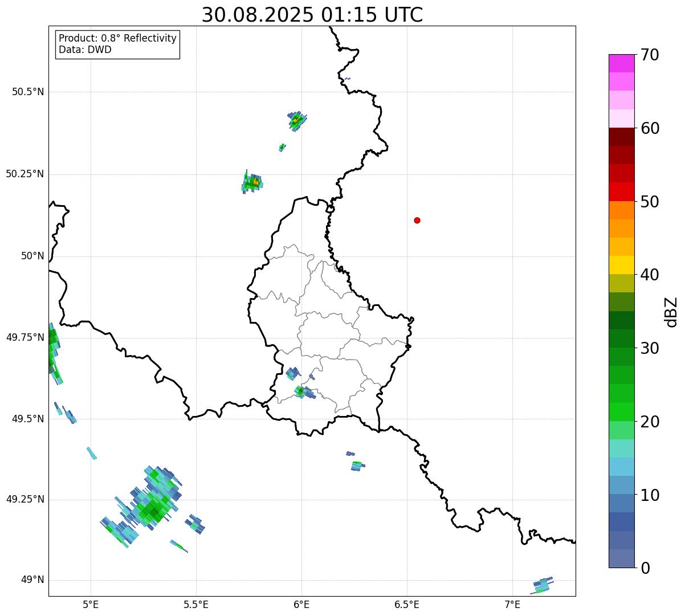Click the bright red colorbar segment above 50

pos(621,192)
